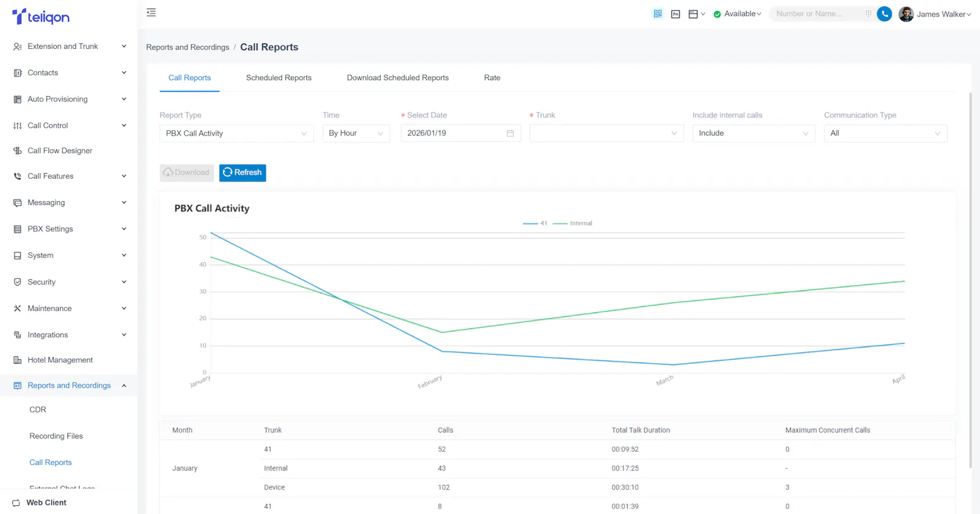Open the Available status dropdown
The width and height of the screenshot is (980, 514).
click(x=737, y=14)
